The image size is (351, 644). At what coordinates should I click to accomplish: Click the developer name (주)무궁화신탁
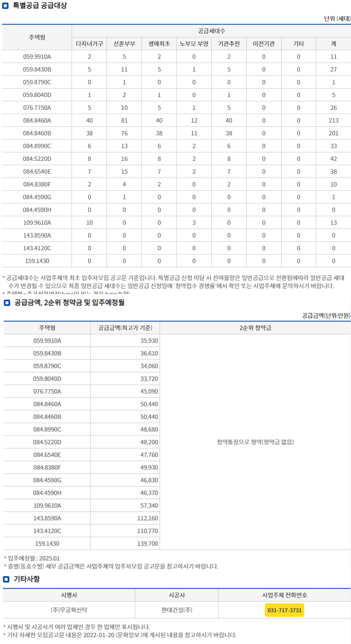tap(69, 610)
